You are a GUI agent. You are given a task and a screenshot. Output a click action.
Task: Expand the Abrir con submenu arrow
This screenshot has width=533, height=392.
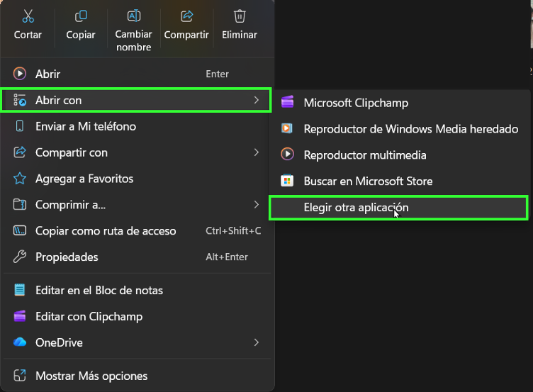pyautogui.click(x=257, y=100)
